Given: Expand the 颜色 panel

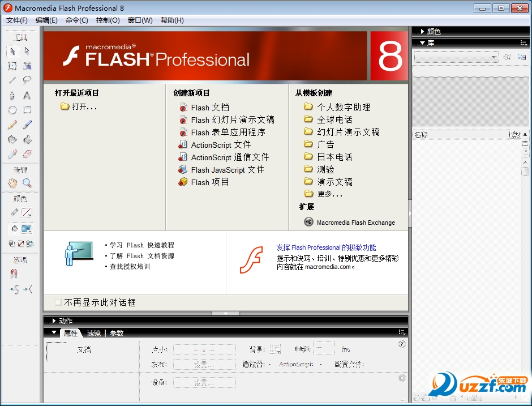Looking at the screenshot, I should point(422,32).
